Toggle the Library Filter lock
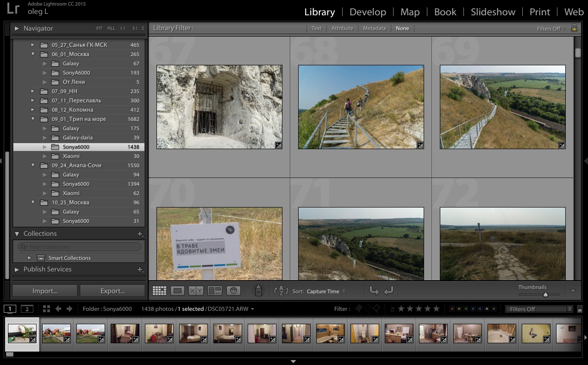Image resolution: width=588 pixels, height=365 pixels. pos(574,28)
